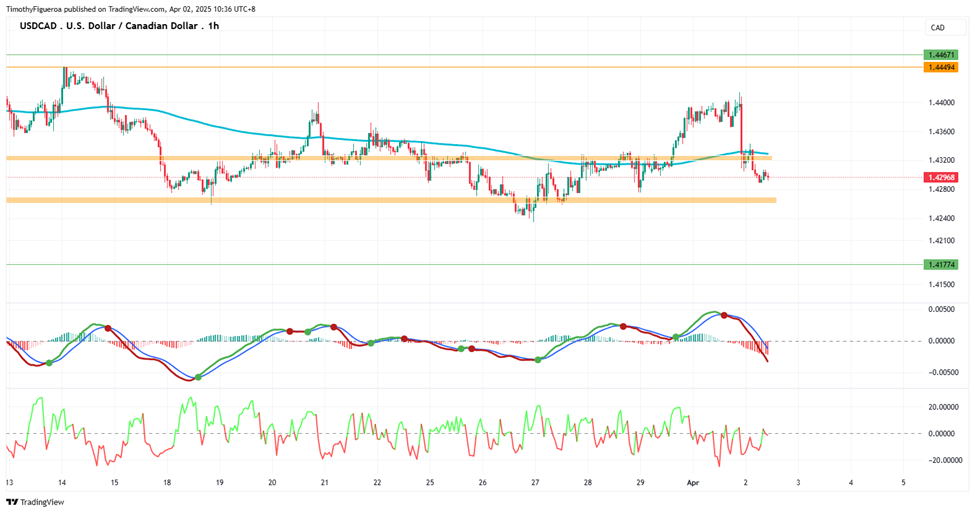Click the red 1.42968 current price label

[941, 177]
